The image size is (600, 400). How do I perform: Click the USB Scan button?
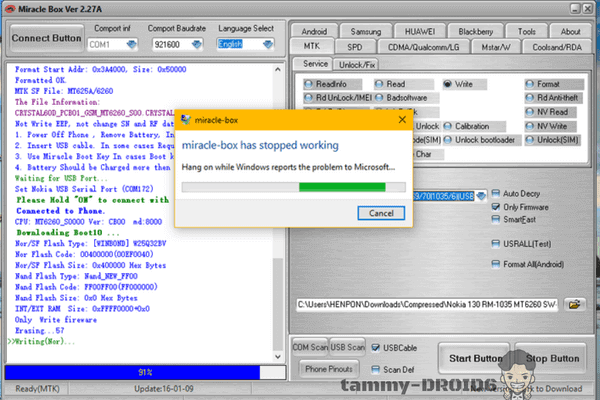347,347
